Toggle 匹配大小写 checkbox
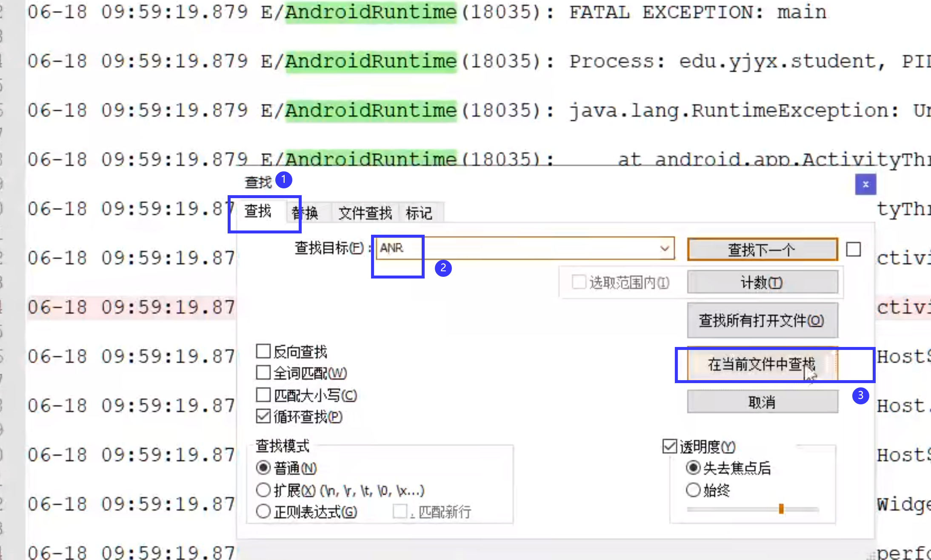The width and height of the screenshot is (931, 560). click(x=263, y=395)
